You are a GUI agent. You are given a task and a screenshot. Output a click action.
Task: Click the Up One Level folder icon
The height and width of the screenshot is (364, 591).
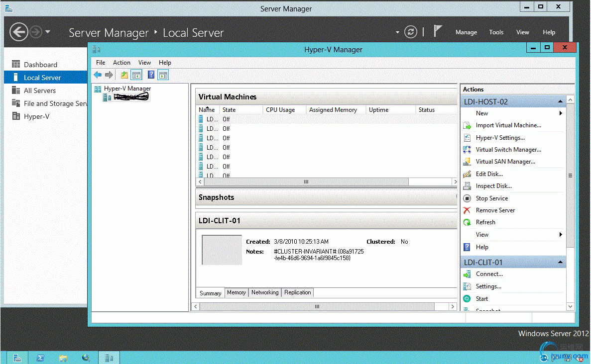(124, 75)
